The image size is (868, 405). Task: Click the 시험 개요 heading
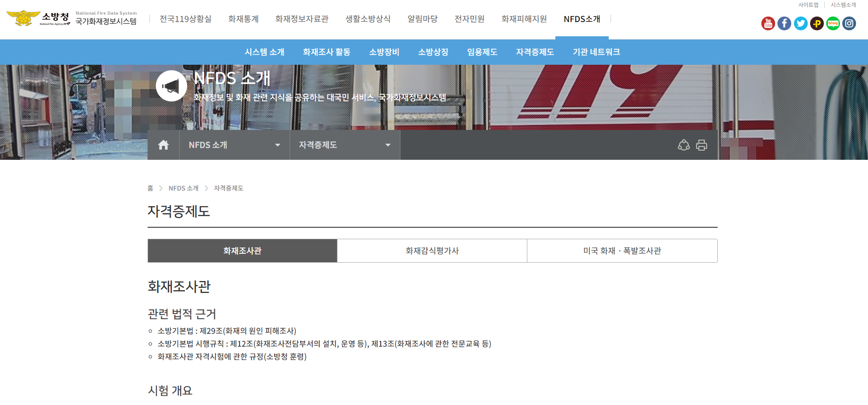coord(170,391)
